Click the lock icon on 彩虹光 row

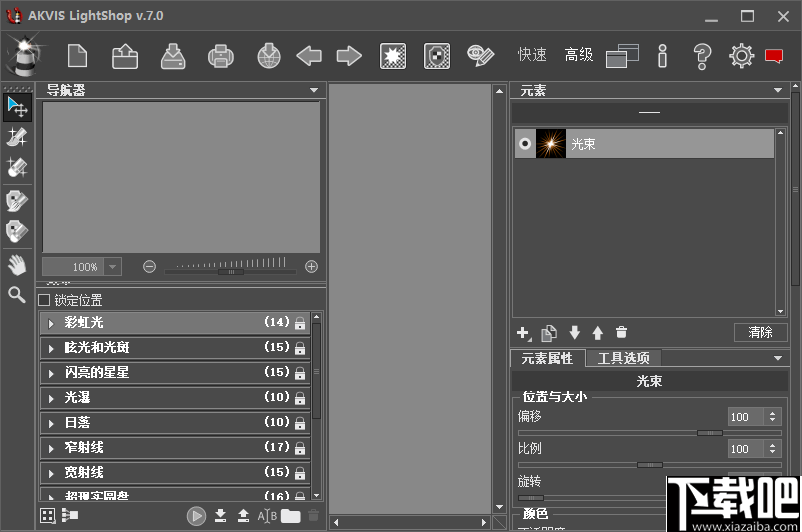[300, 323]
